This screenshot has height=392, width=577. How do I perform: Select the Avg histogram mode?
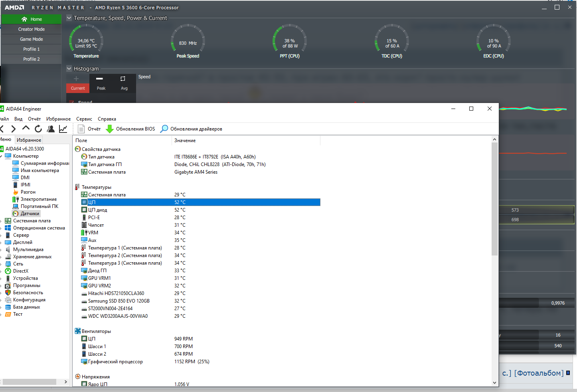[x=124, y=83]
